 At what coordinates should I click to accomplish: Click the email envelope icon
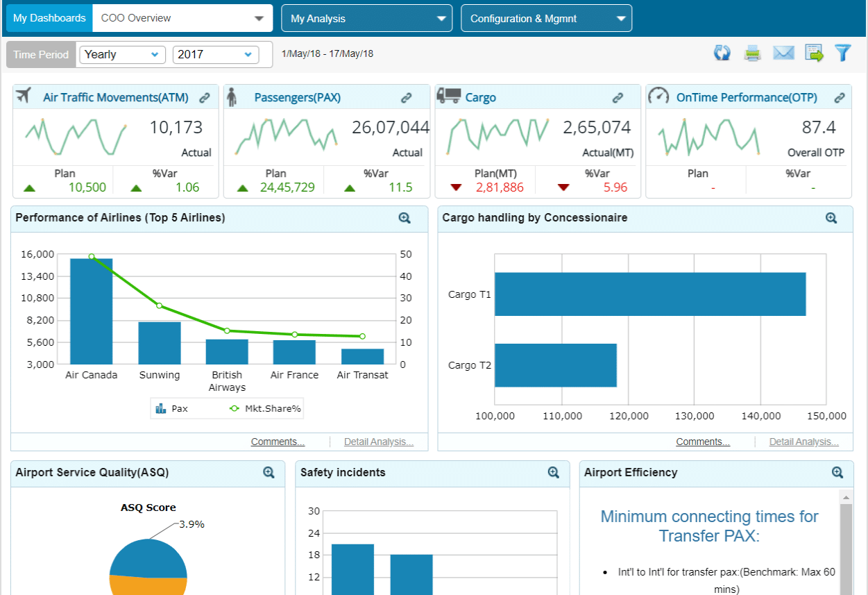pos(783,53)
